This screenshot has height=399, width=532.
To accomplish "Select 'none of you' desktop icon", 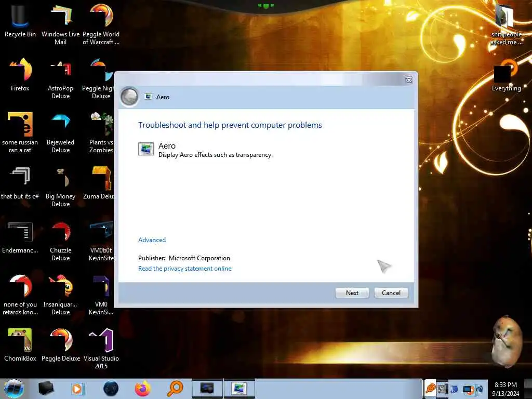I will tap(20, 295).
